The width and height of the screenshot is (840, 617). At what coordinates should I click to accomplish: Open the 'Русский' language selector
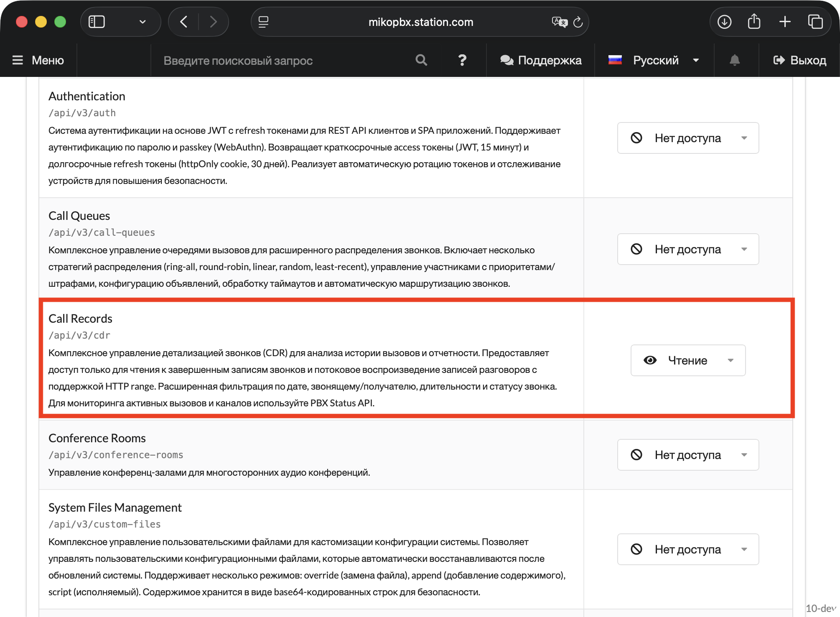[654, 60]
